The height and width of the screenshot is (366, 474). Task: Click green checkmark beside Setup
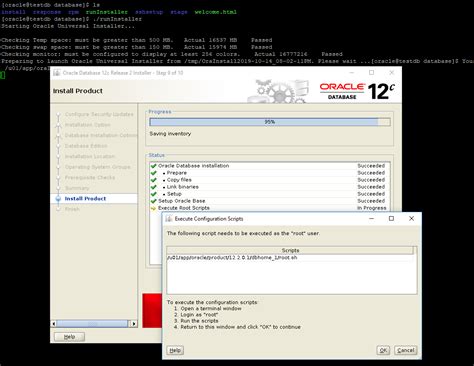154,194
